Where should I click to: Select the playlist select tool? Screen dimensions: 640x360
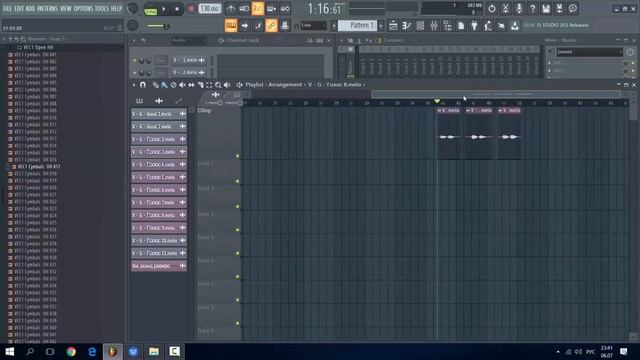click(x=209, y=85)
